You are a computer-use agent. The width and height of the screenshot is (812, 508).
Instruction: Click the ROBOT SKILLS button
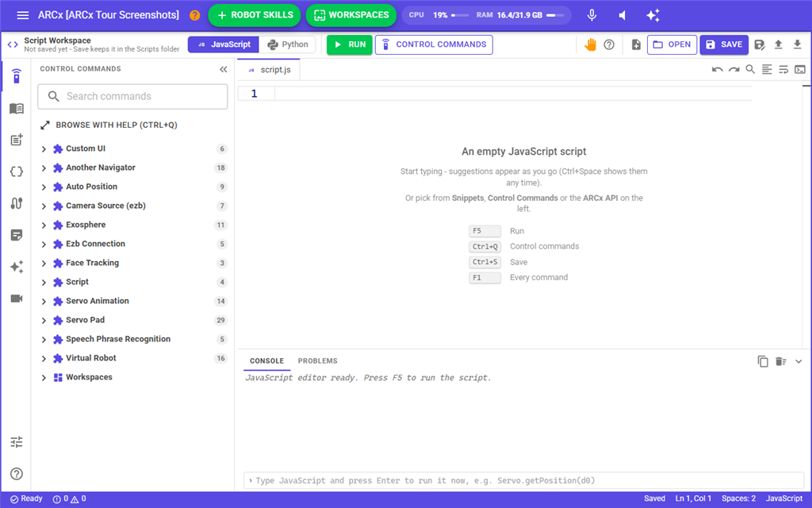coord(255,15)
